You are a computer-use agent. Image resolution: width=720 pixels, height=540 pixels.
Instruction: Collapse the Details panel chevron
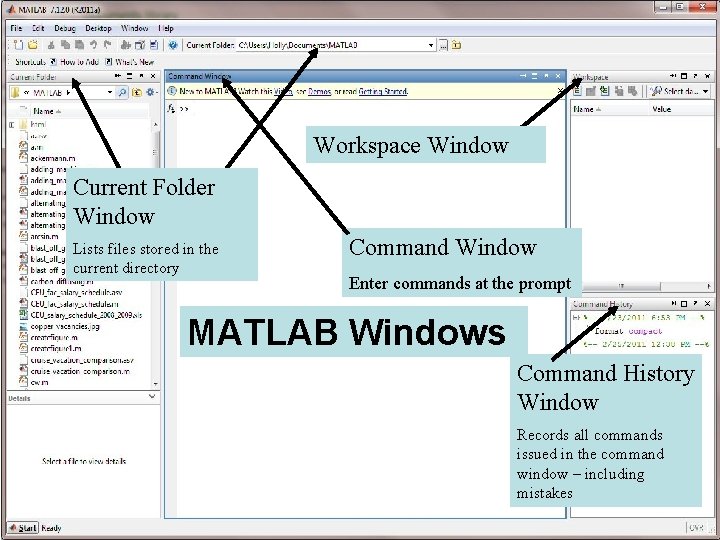pyautogui.click(x=152, y=396)
